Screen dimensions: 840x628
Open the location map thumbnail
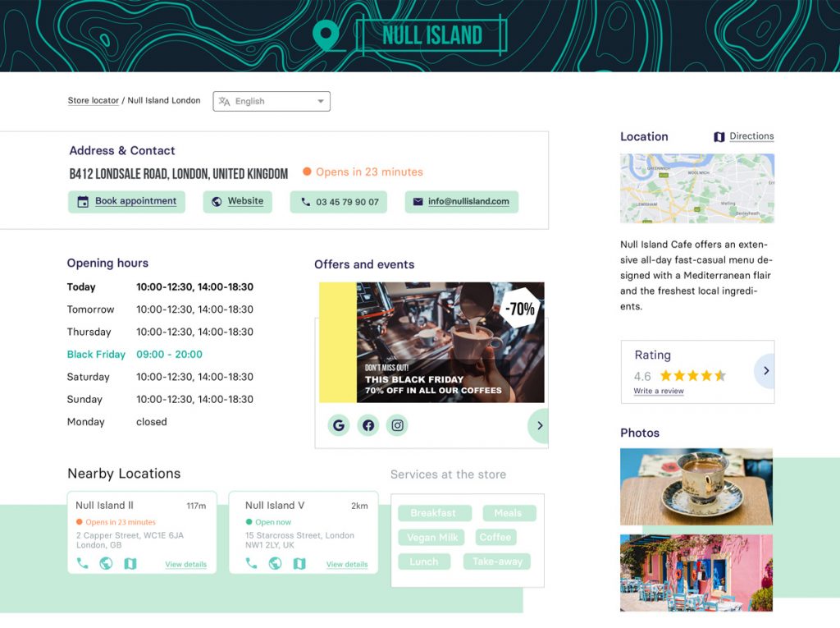click(696, 188)
